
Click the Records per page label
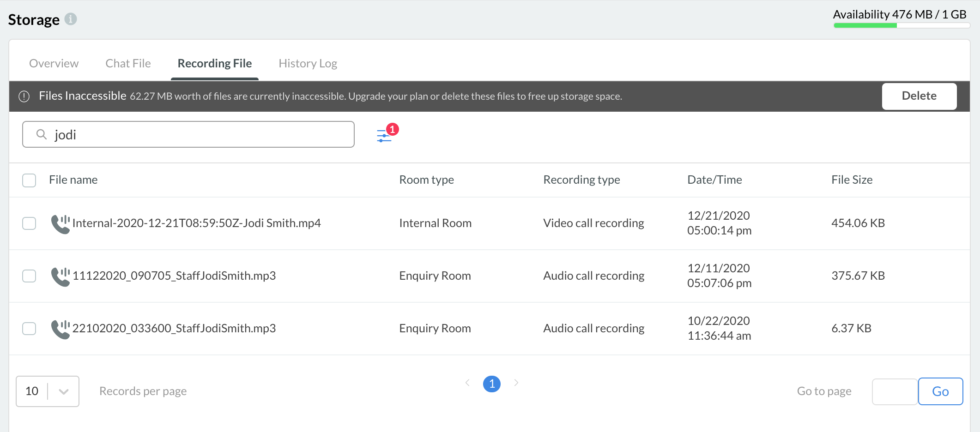point(143,391)
